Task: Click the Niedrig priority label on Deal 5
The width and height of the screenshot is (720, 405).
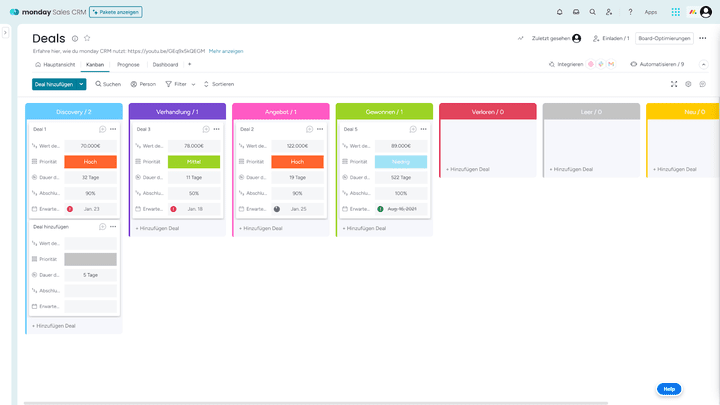Action: 401,162
